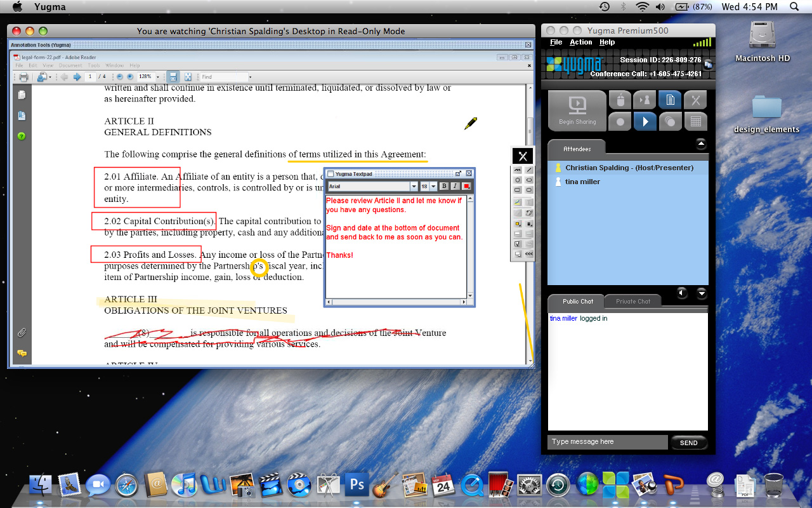Click the SEND chat button

(688, 443)
